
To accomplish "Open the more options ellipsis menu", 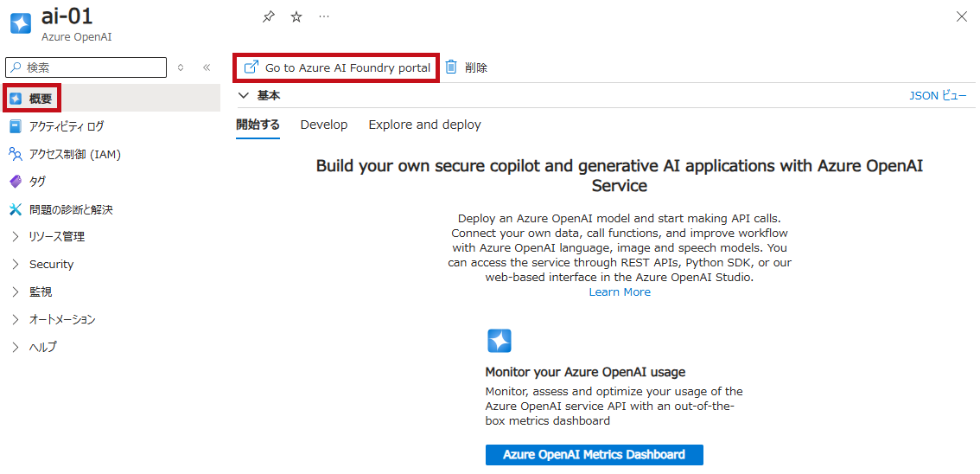I will pyautogui.click(x=324, y=17).
